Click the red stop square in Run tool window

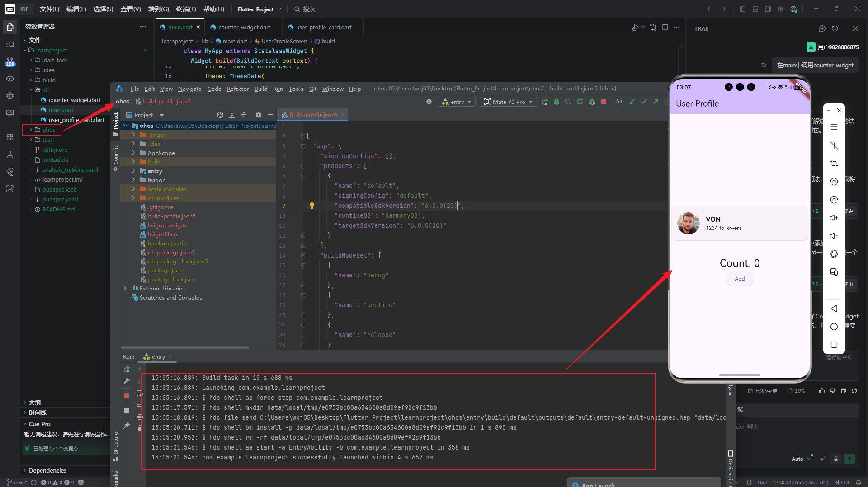click(127, 396)
